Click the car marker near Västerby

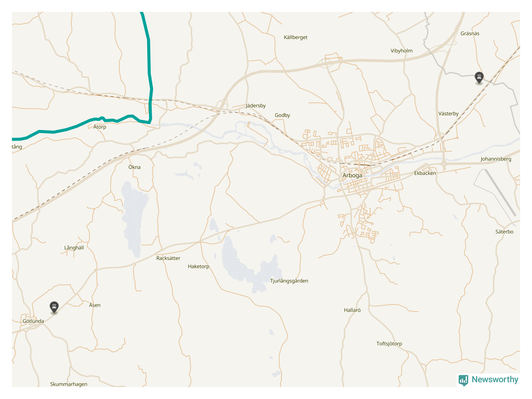tap(479, 77)
